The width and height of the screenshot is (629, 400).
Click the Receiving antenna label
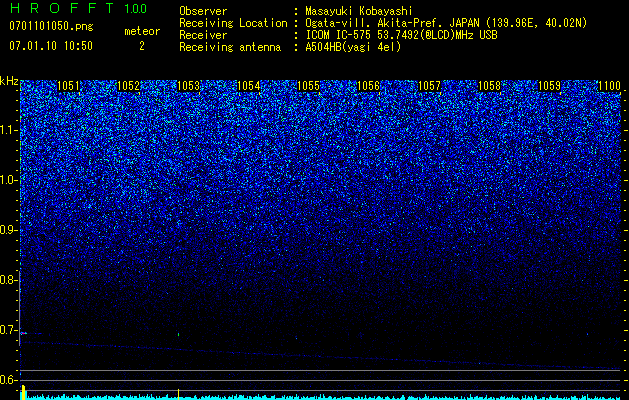coord(230,47)
